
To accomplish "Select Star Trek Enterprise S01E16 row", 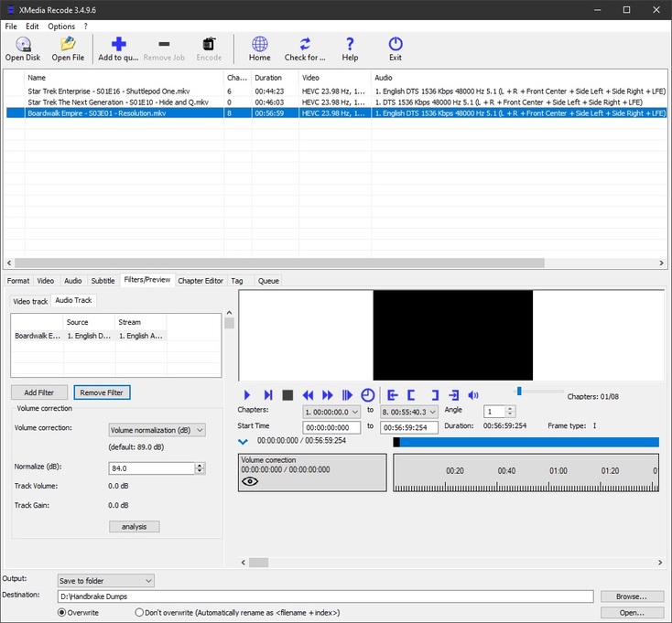I will 336,91.
